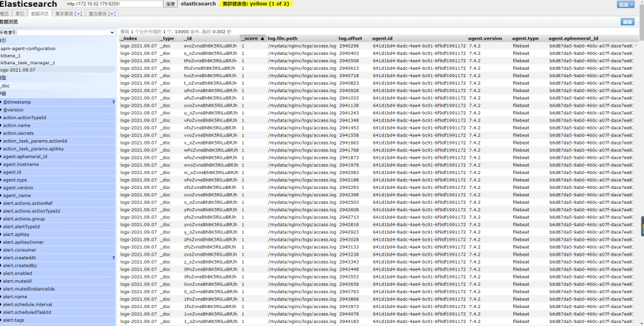This screenshot has height=326, width=644.
Task: Click the log.offset value 2944183
Action: 349,322
